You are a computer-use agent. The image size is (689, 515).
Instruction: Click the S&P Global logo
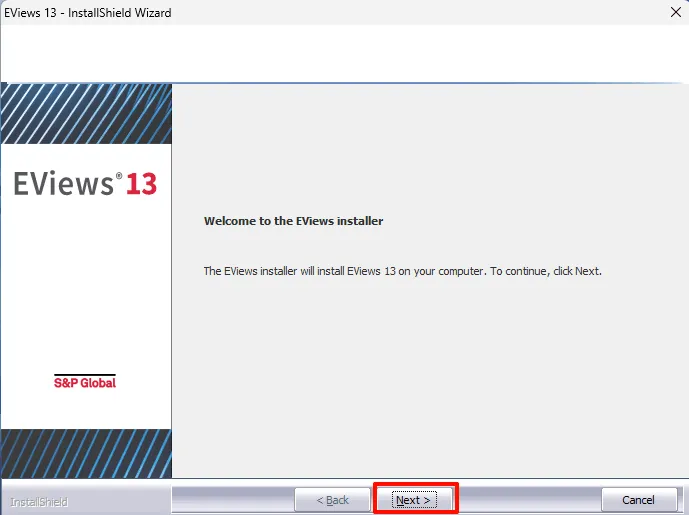click(x=85, y=381)
